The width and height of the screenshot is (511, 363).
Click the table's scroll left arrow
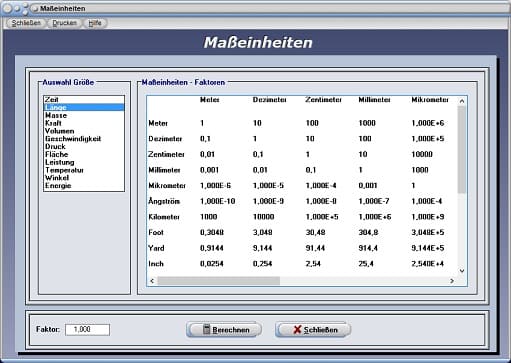[x=152, y=281]
